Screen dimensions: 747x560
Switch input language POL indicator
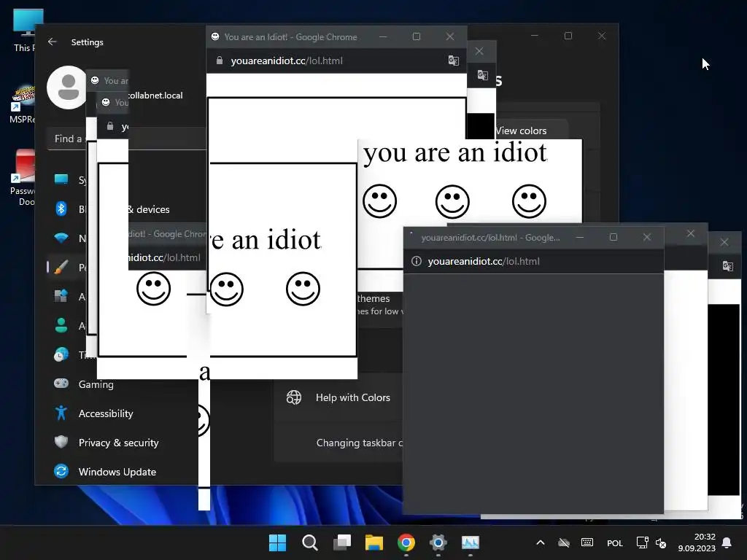click(x=614, y=542)
